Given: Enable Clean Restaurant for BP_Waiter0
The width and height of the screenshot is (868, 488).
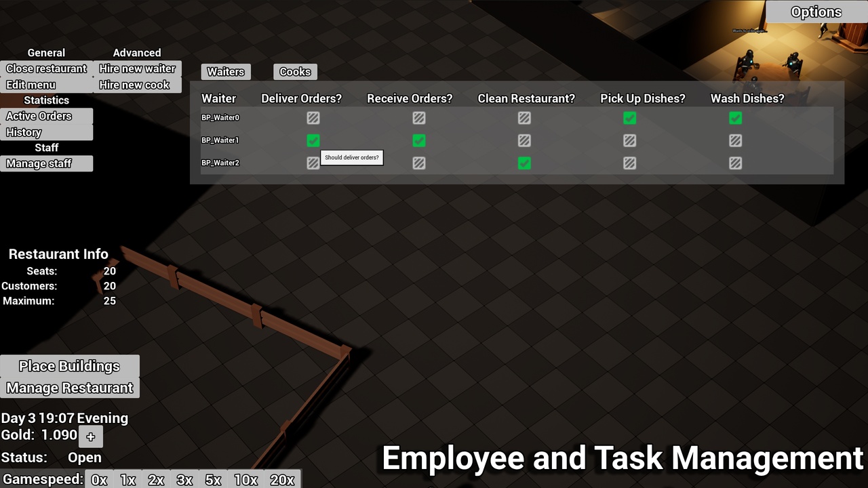Looking at the screenshot, I should coord(524,118).
